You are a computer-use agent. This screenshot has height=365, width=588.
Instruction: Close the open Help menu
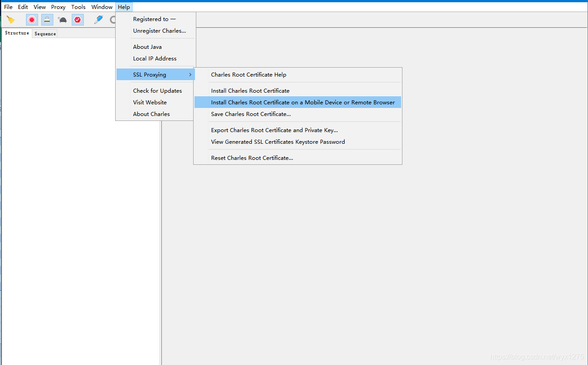tap(124, 7)
